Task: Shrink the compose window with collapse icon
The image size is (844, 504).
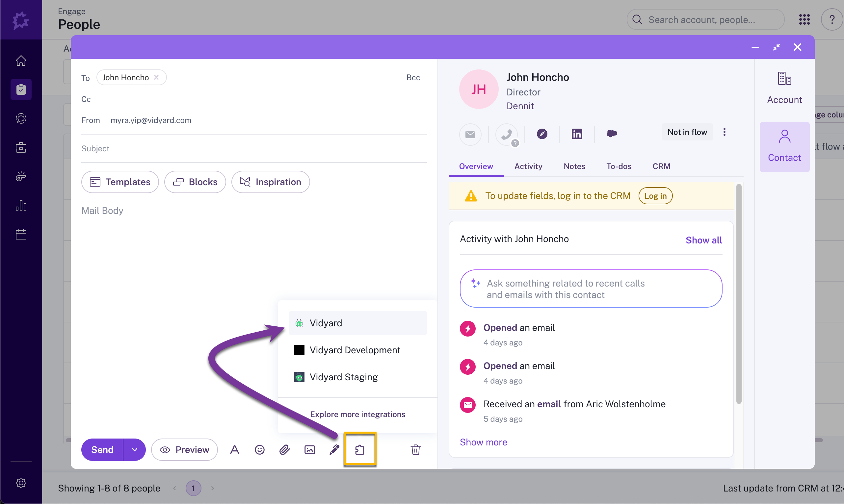Action: (776, 47)
